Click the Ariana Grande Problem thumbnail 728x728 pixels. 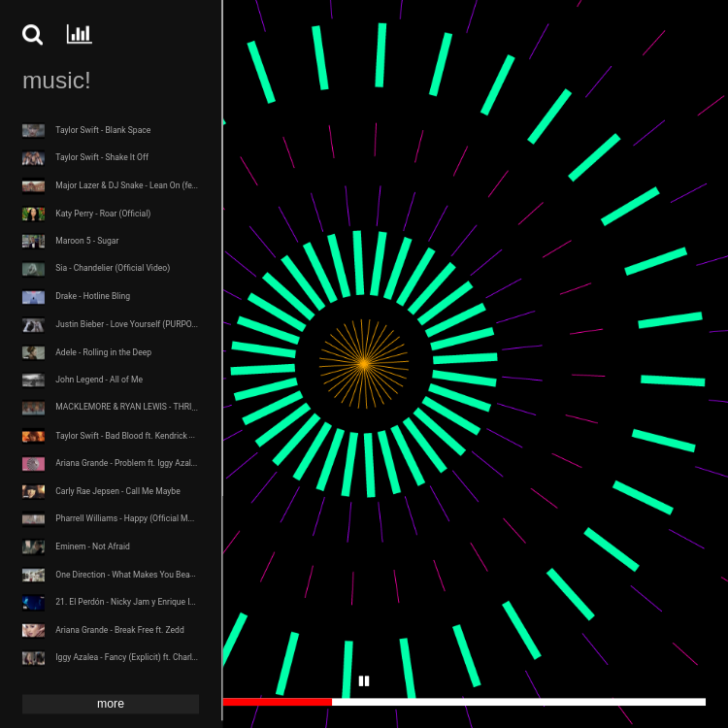coord(33,464)
